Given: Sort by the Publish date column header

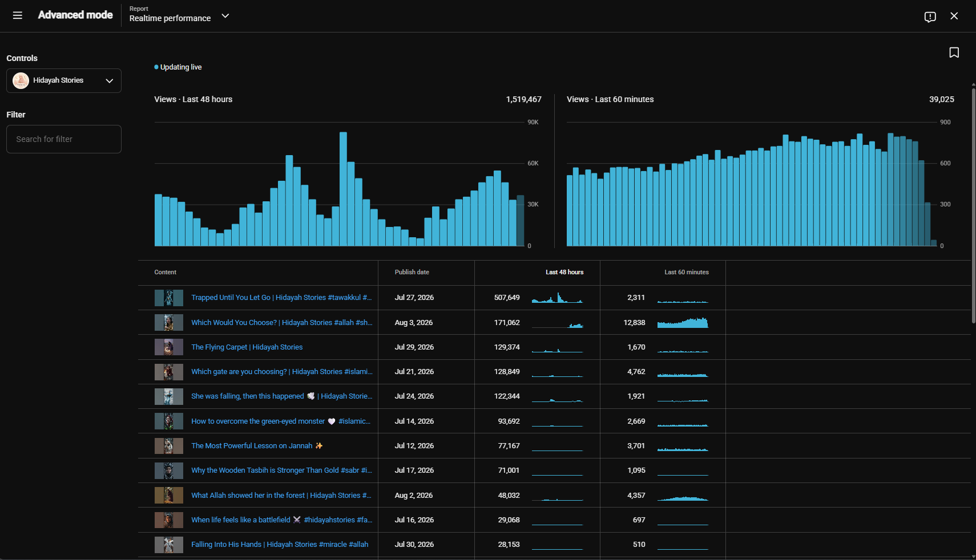Looking at the screenshot, I should (x=412, y=272).
